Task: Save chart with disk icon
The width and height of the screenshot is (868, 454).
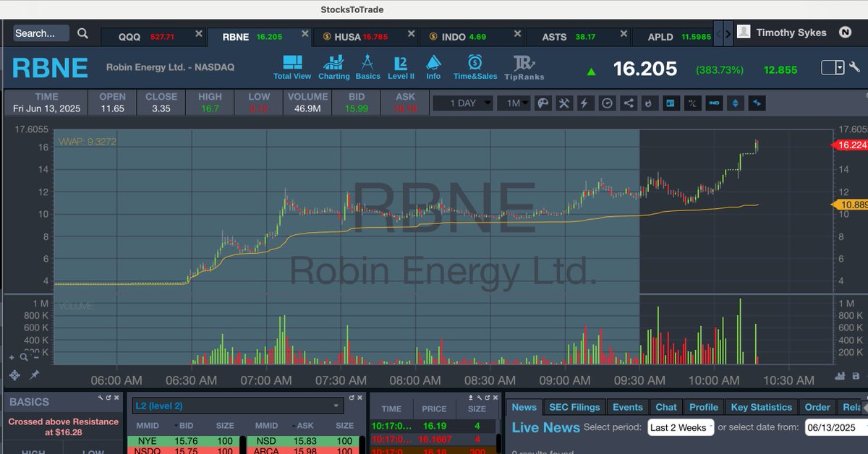Action: [856, 376]
